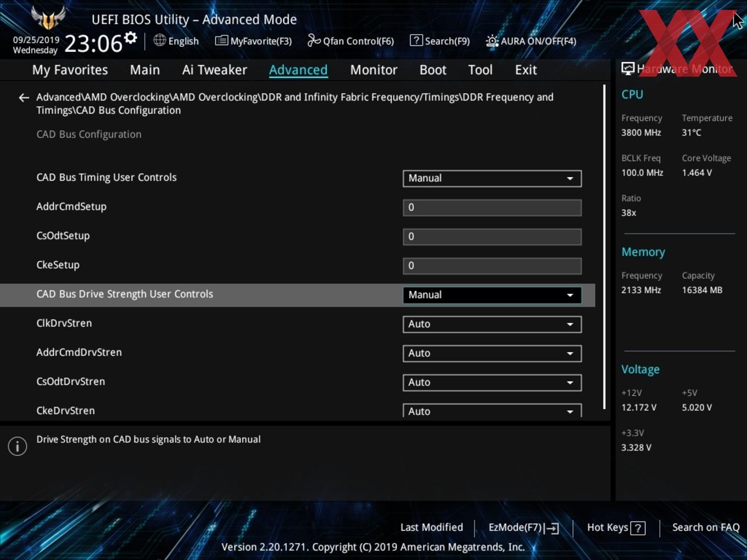Select the CkeDrvStren label

pos(65,411)
